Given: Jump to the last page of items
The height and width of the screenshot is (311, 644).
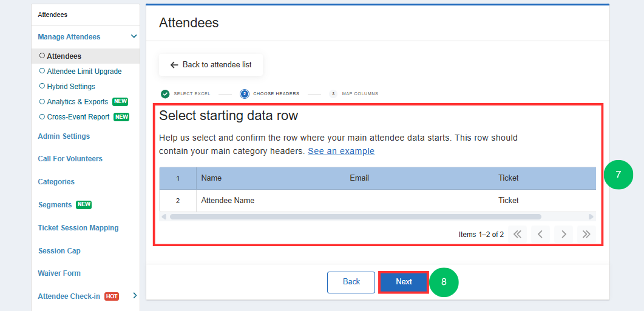Looking at the screenshot, I should tap(586, 234).
